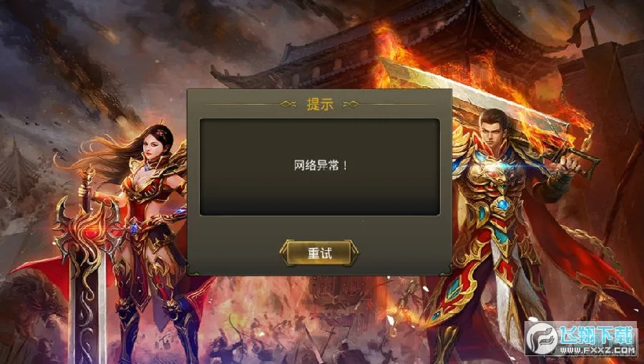Click the 提示 dialog title

click(320, 104)
